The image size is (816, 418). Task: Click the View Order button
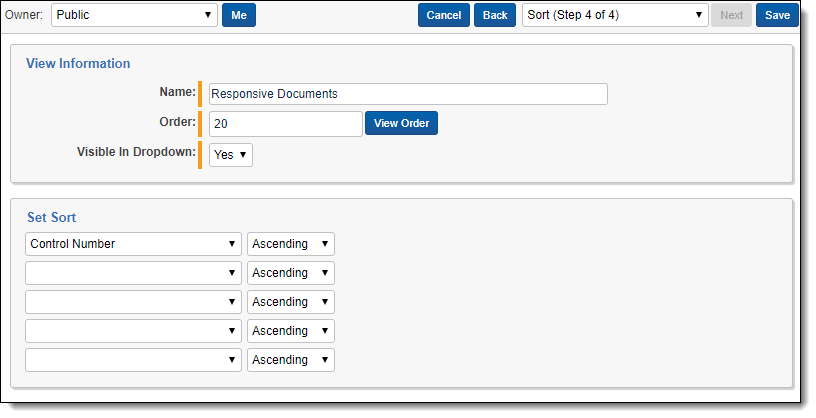401,124
